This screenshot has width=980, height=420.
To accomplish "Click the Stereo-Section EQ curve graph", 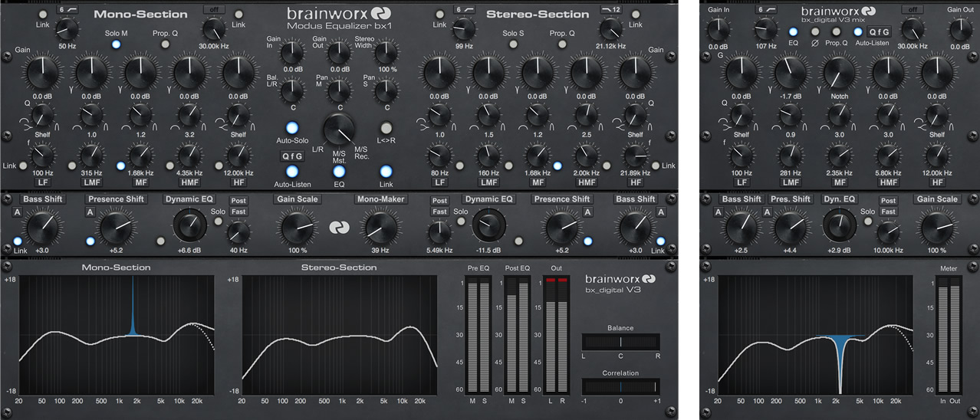I will pyautogui.click(x=340, y=336).
